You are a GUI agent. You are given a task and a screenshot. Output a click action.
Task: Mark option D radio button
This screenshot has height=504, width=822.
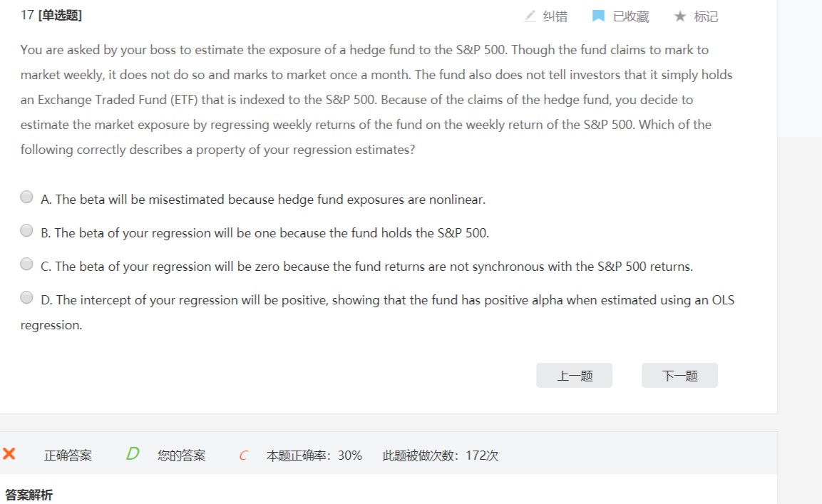pos(26,298)
